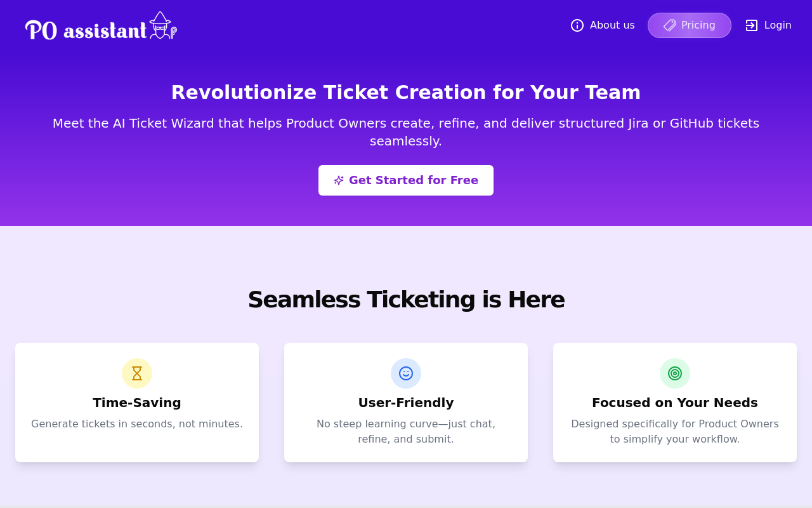Click the target Focused on Your Needs icon
812x508 pixels.
click(675, 373)
